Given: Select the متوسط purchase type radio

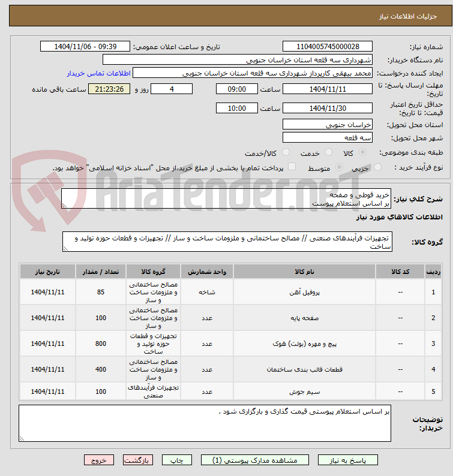Looking at the screenshot, I should 339,167.
